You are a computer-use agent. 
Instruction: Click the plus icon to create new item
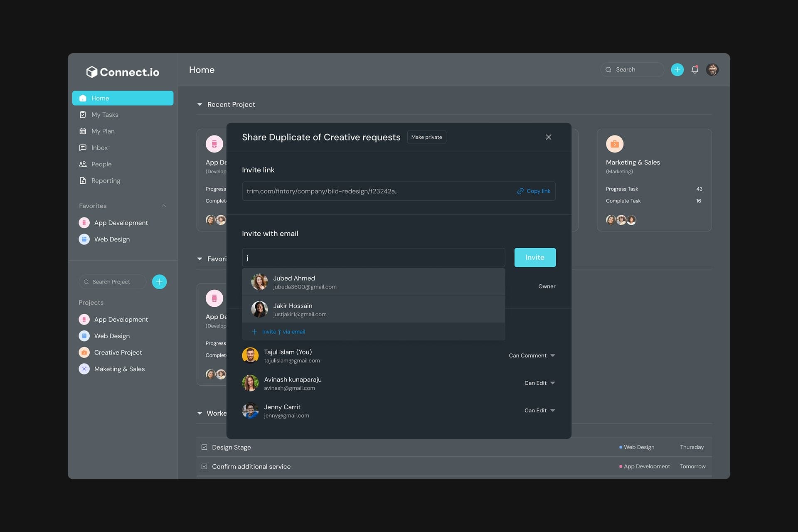[677, 69]
